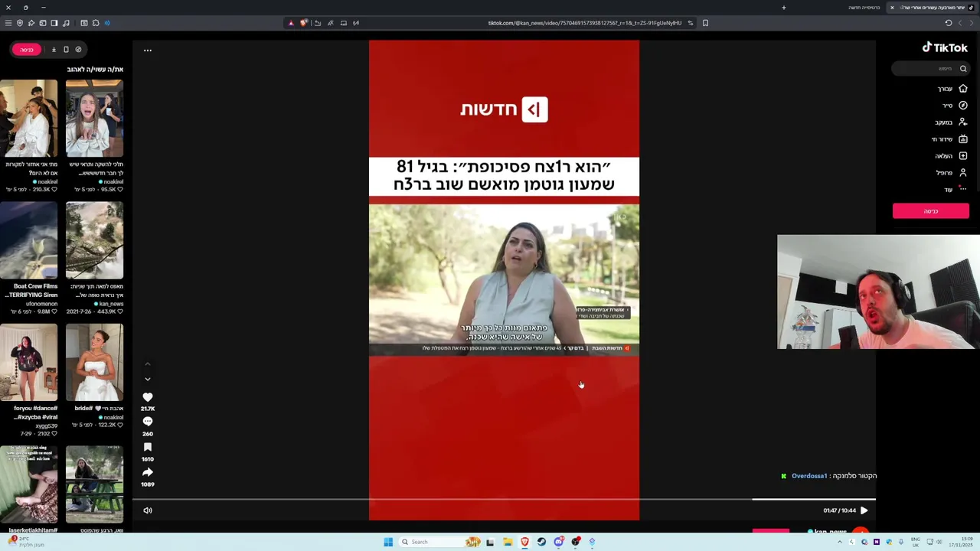
Task: Toggle video mute speaker icon
Action: 148,510
